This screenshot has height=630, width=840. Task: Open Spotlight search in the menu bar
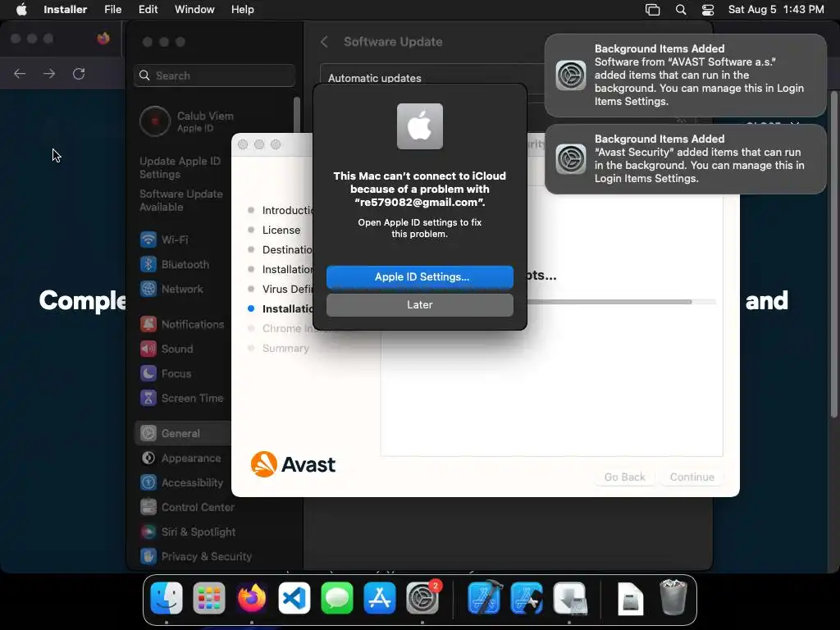pos(680,10)
